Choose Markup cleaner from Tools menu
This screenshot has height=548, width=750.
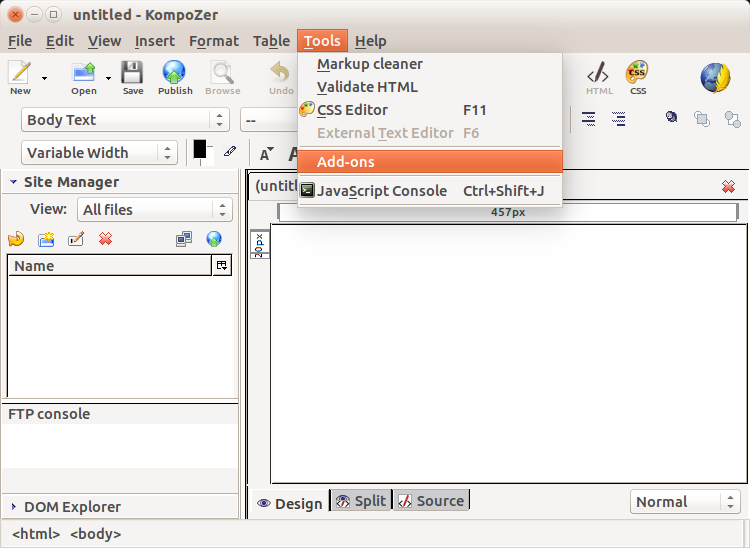430,64
